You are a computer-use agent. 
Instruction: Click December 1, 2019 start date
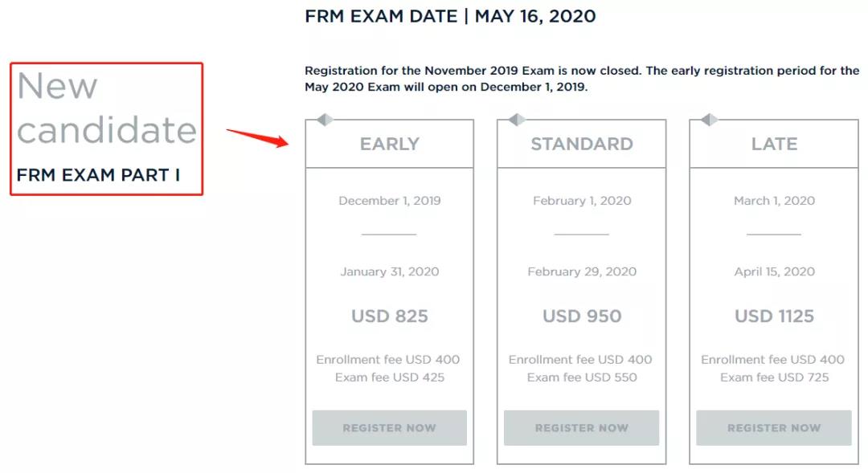pos(390,200)
